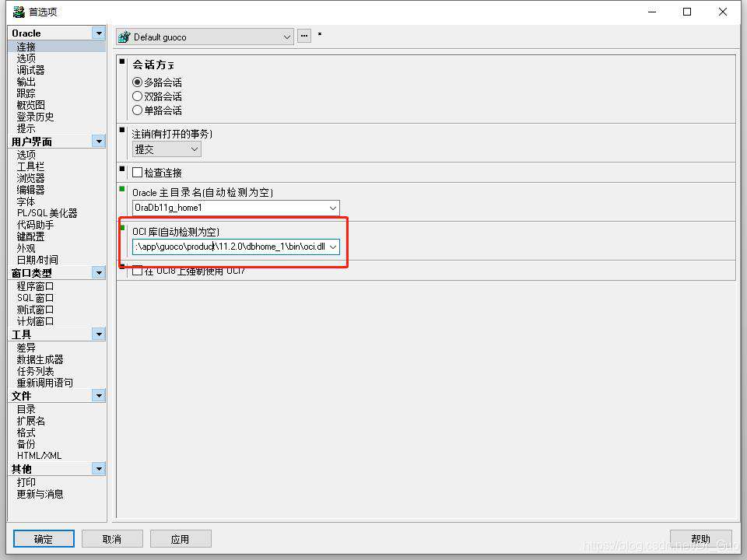Open the 登录历史 preferences page
The image size is (747, 560).
[35, 117]
